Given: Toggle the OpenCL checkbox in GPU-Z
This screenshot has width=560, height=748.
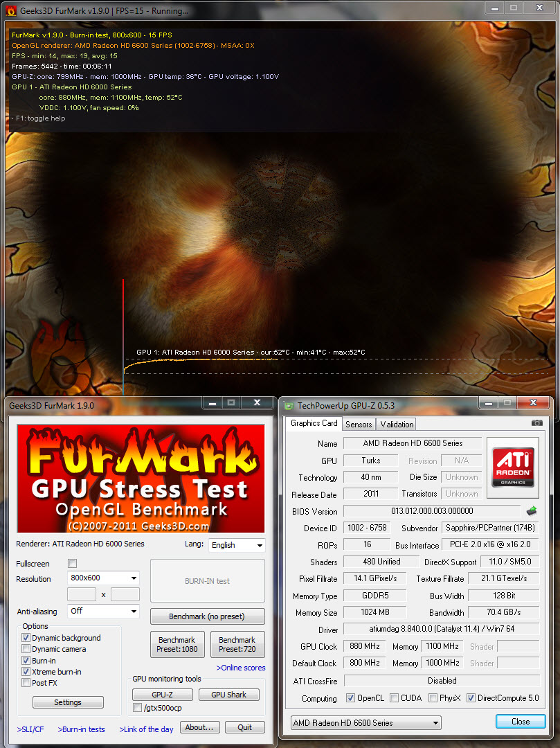Looking at the screenshot, I should tap(351, 698).
